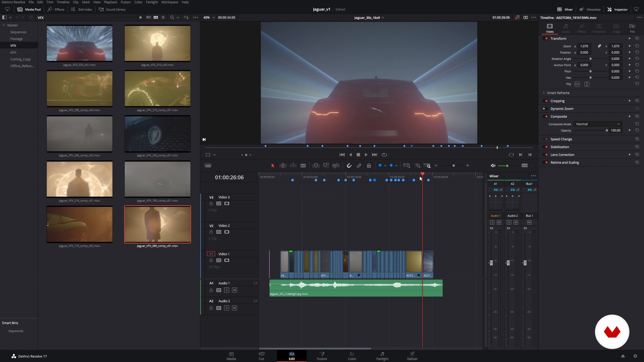Flip clip horizontally button

577,84
